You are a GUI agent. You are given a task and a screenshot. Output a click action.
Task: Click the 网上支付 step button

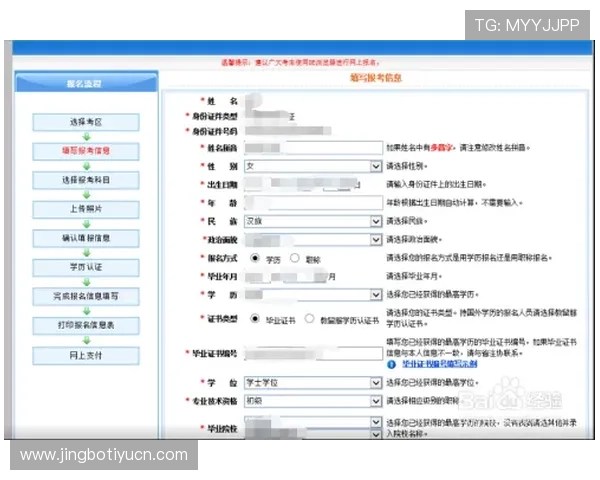[x=86, y=356]
